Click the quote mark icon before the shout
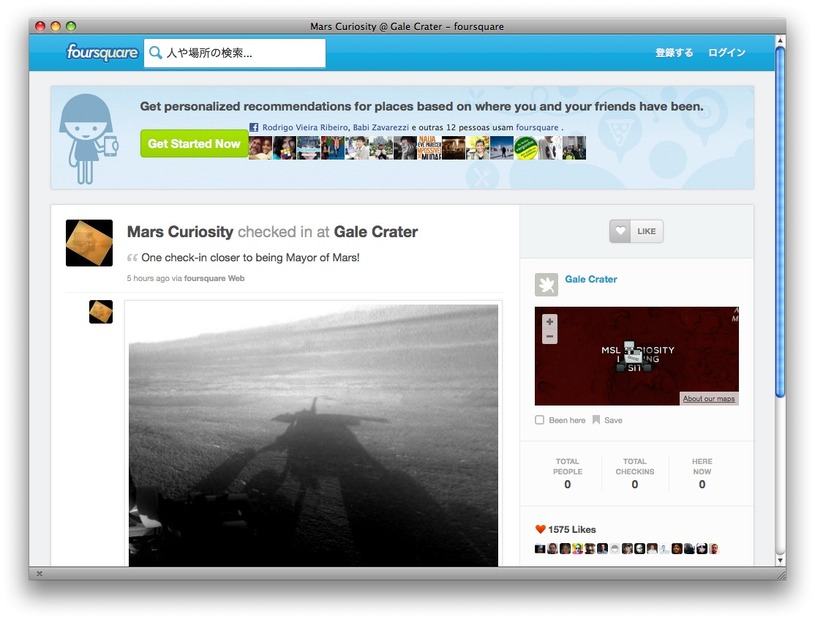The height and width of the screenshot is (620, 815). point(133,258)
